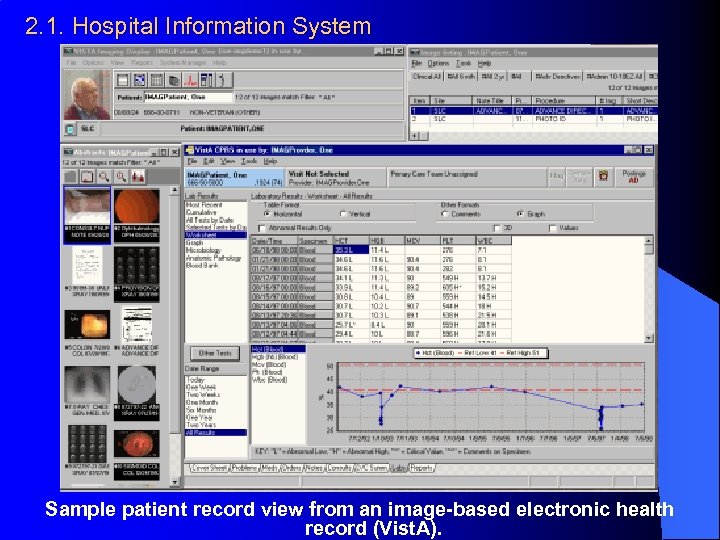Select the chest X-ray thumbnail

pyautogui.click(x=87, y=384)
